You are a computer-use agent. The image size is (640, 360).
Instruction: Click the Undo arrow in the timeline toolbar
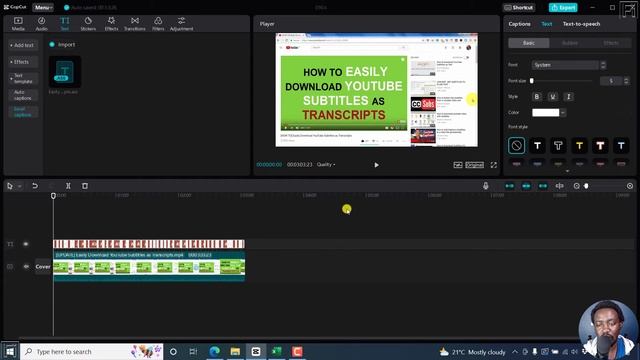(35, 186)
